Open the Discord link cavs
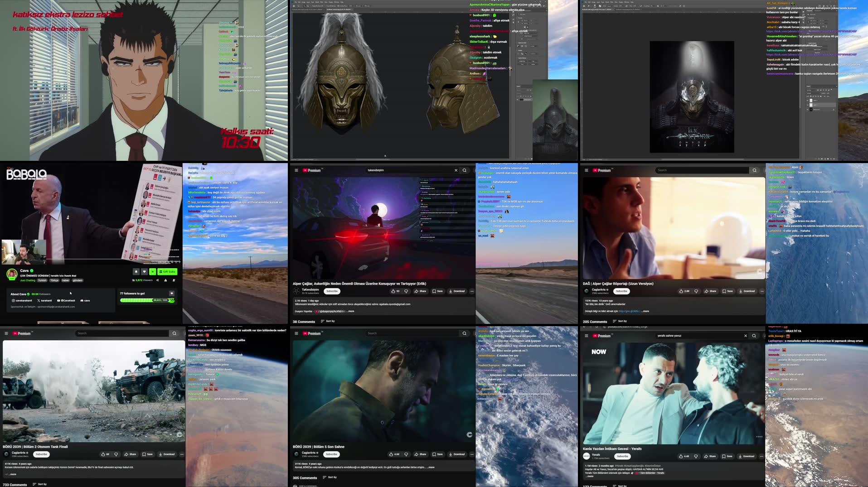868x487 pixels. click(x=85, y=300)
